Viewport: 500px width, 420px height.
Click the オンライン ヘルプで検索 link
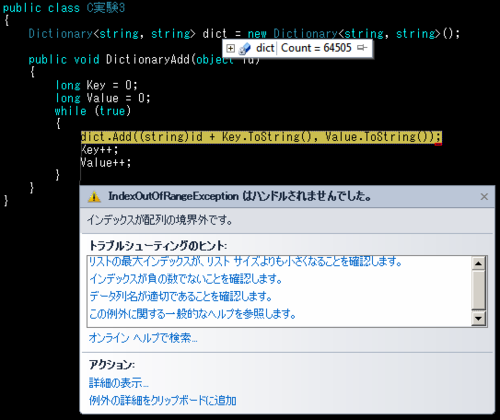143,338
